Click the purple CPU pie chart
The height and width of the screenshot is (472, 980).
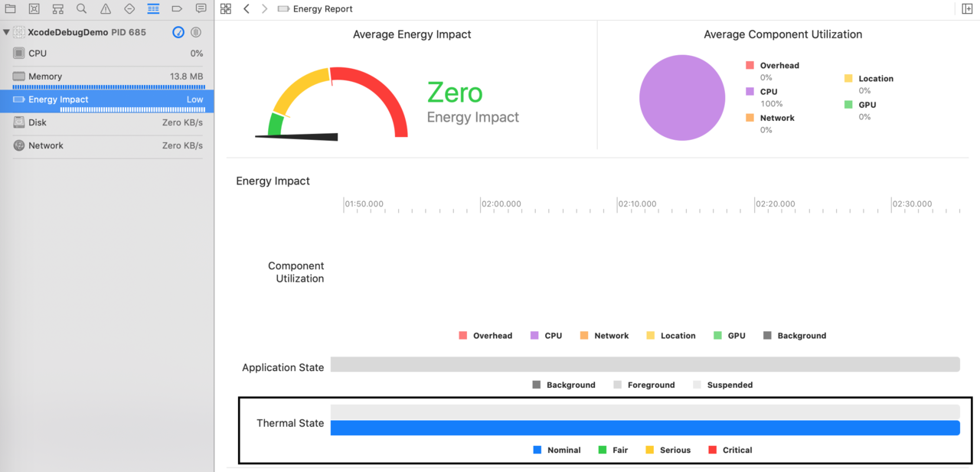pyautogui.click(x=681, y=97)
